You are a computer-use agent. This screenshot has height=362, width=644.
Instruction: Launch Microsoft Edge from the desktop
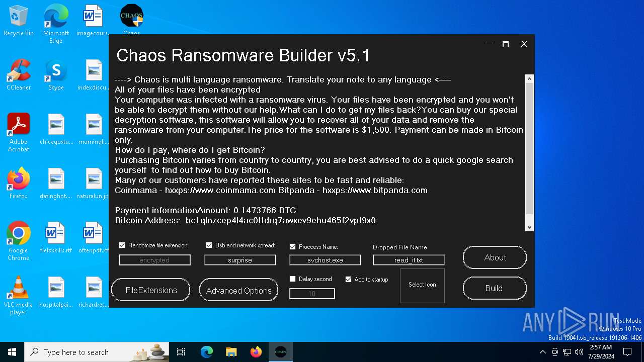(x=56, y=24)
